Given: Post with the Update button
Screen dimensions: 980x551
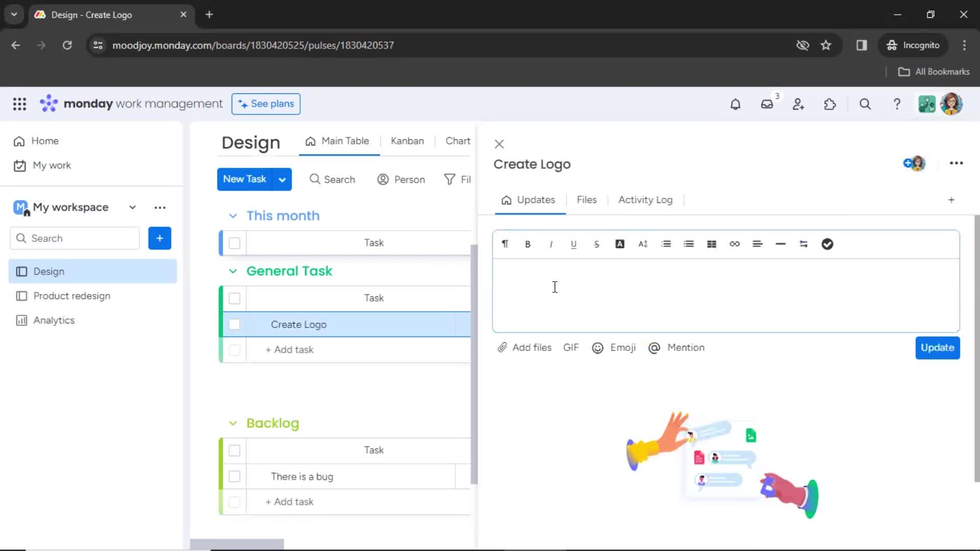Looking at the screenshot, I should coord(938,348).
